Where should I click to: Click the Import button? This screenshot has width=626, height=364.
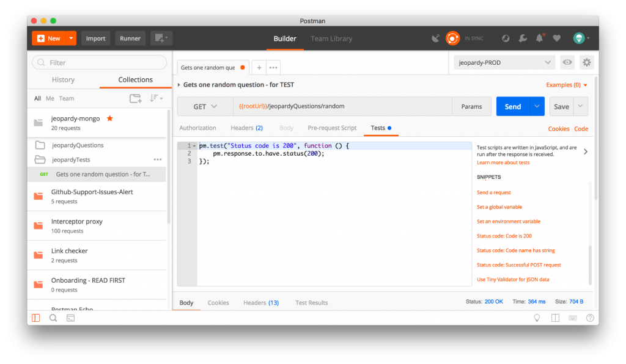click(96, 38)
